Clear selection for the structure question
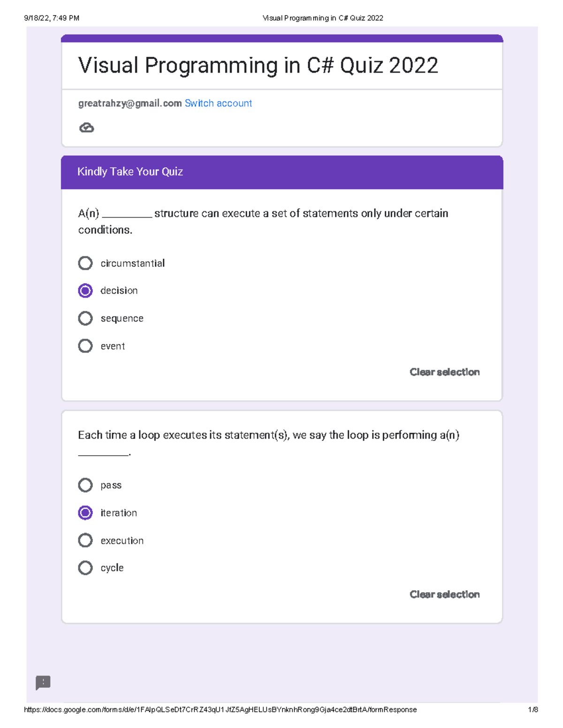The image size is (563, 728). click(x=444, y=372)
